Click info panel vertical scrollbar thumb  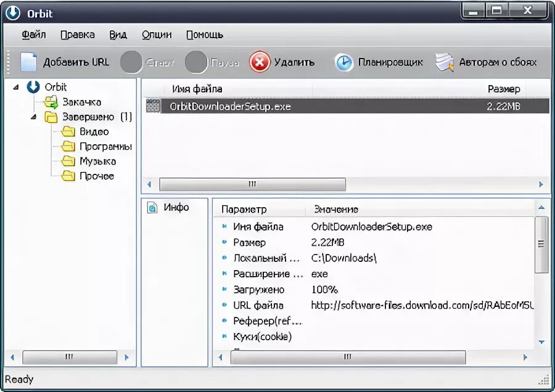click(x=541, y=245)
